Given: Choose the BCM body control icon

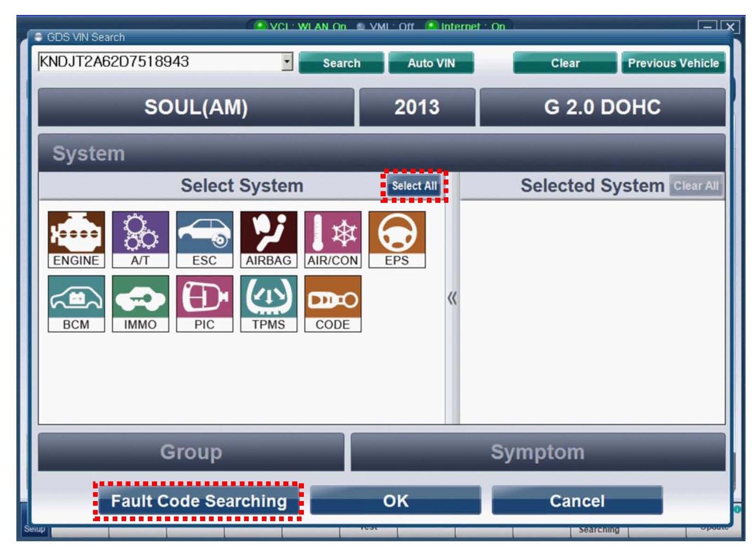Looking at the screenshot, I should point(76,303).
